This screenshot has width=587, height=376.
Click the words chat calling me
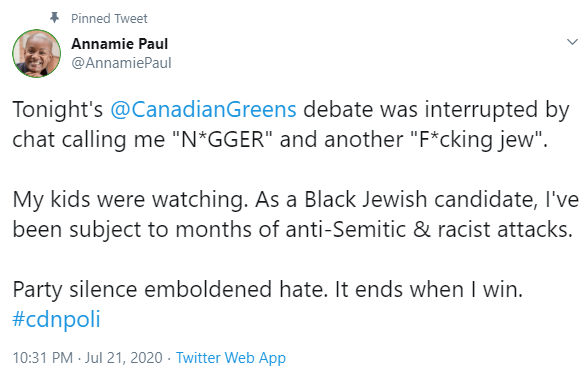(89, 140)
